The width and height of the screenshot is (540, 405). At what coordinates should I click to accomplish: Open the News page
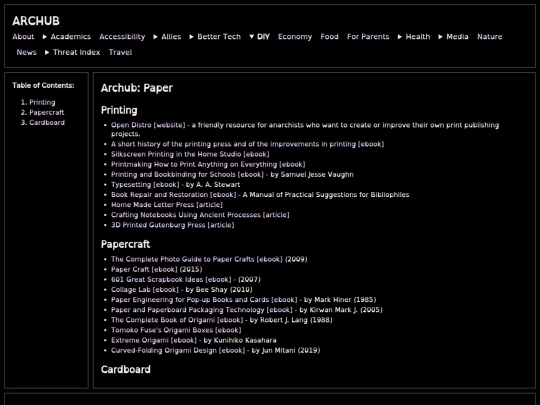pyautogui.click(x=27, y=52)
